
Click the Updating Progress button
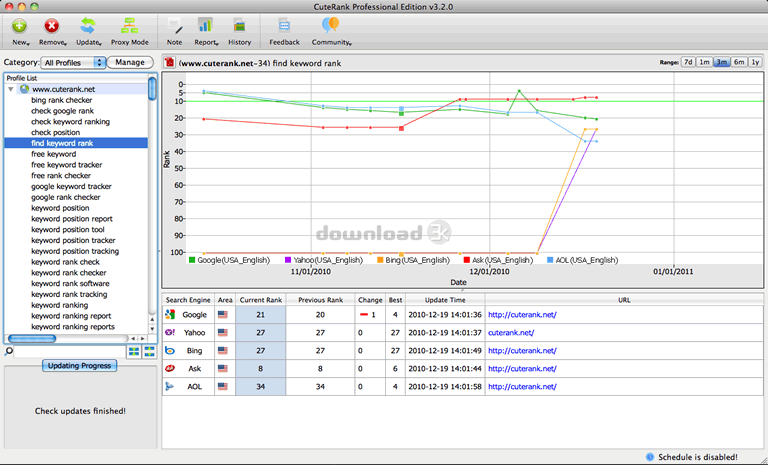[x=79, y=366]
